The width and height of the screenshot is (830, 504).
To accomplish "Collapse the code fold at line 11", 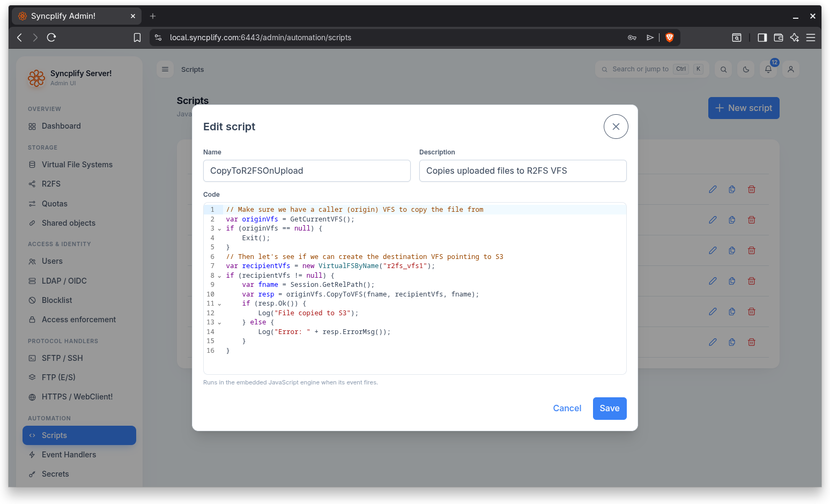I will [219, 304].
